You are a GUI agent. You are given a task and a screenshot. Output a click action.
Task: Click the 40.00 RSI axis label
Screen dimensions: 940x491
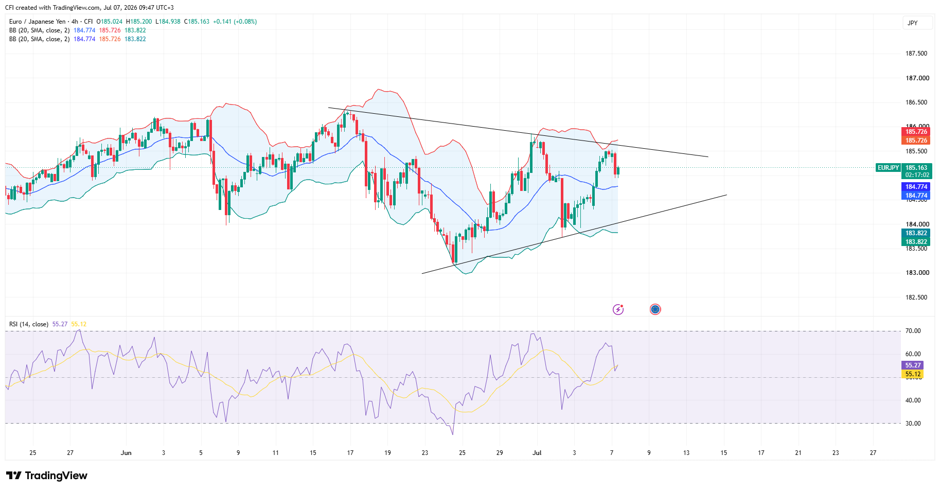click(x=913, y=400)
